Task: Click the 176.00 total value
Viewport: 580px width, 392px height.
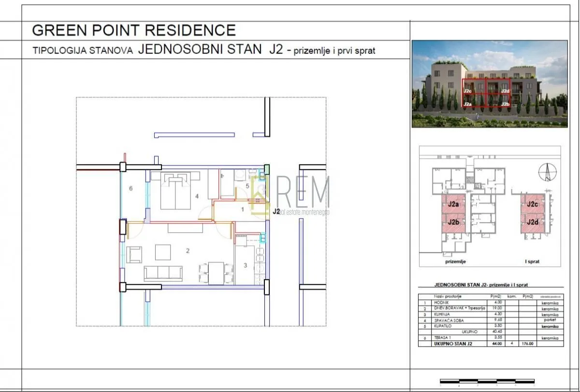Action: pos(527,344)
